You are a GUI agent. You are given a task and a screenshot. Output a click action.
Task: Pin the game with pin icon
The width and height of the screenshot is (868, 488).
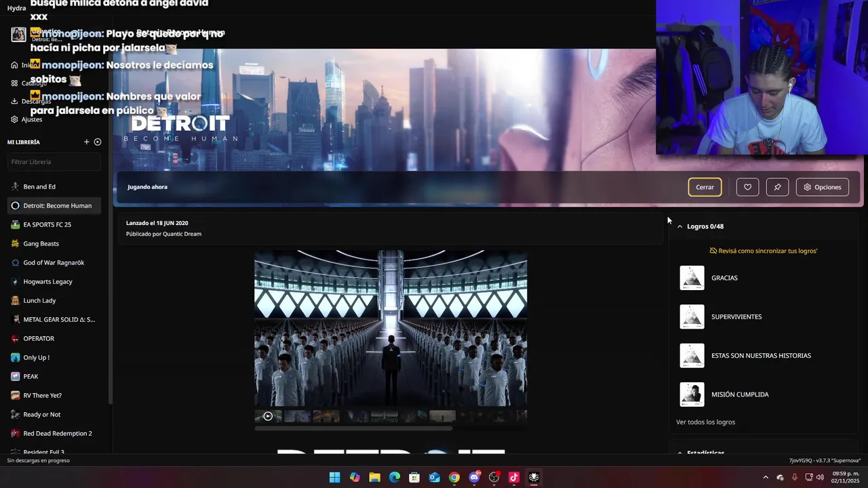click(x=777, y=187)
